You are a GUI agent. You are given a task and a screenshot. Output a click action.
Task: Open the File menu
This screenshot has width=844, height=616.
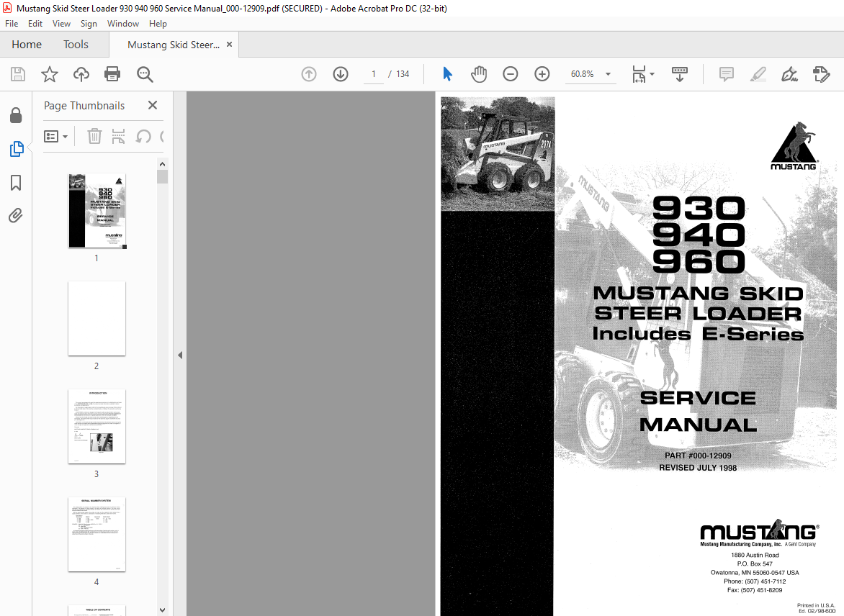click(x=12, y=24)
